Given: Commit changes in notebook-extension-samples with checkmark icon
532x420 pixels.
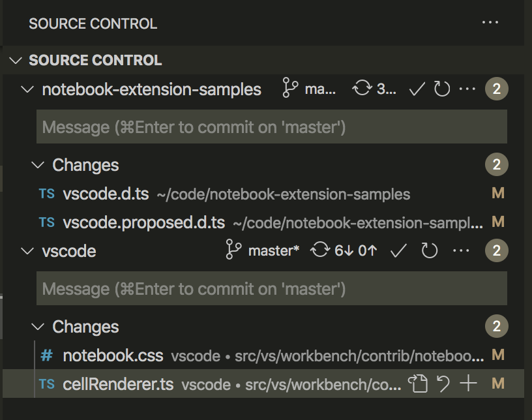Looking at the screenshot, I should tap(417, 89).
